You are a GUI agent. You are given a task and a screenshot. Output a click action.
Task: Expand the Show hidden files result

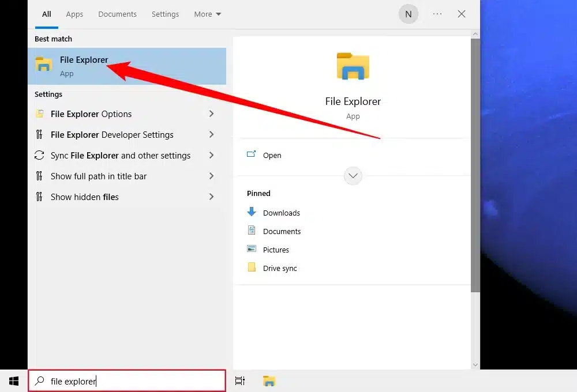pos(212,197)
